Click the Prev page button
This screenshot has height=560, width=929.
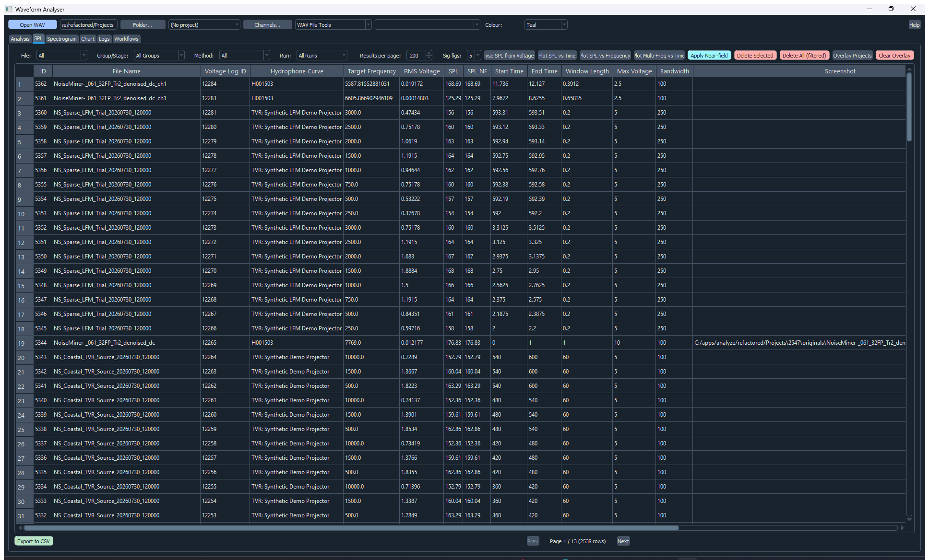click(x=533, y=541)
